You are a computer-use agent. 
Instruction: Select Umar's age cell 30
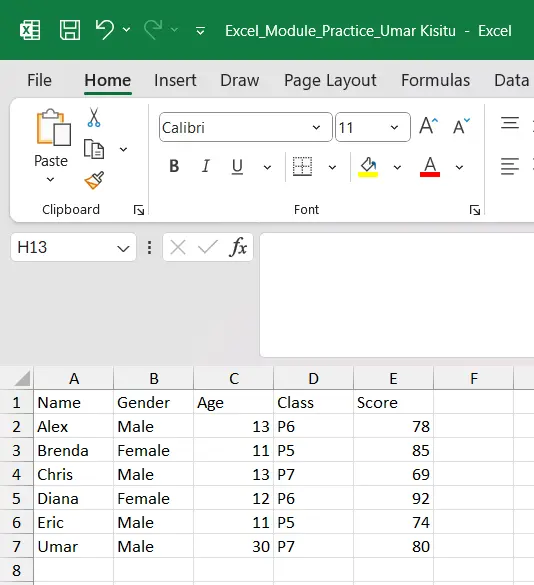pos(234,547)
